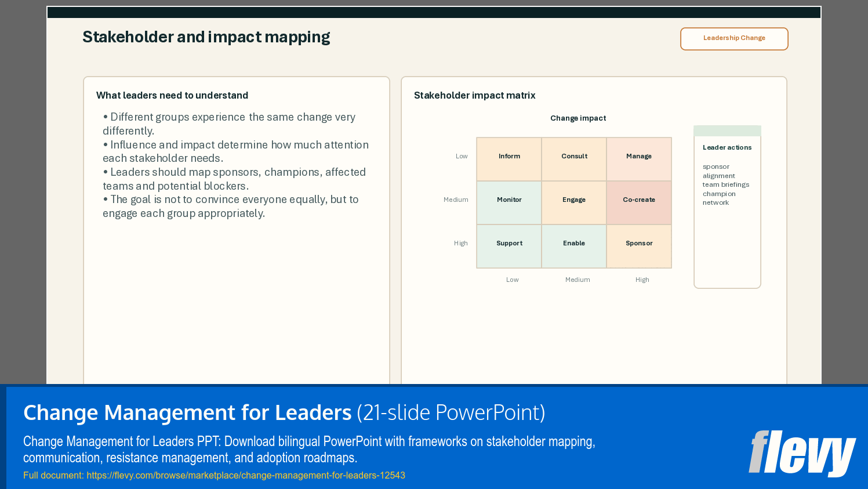Click the 'team briefings' text
Screen dimensions: 868x489
click(x=726, y=184)
